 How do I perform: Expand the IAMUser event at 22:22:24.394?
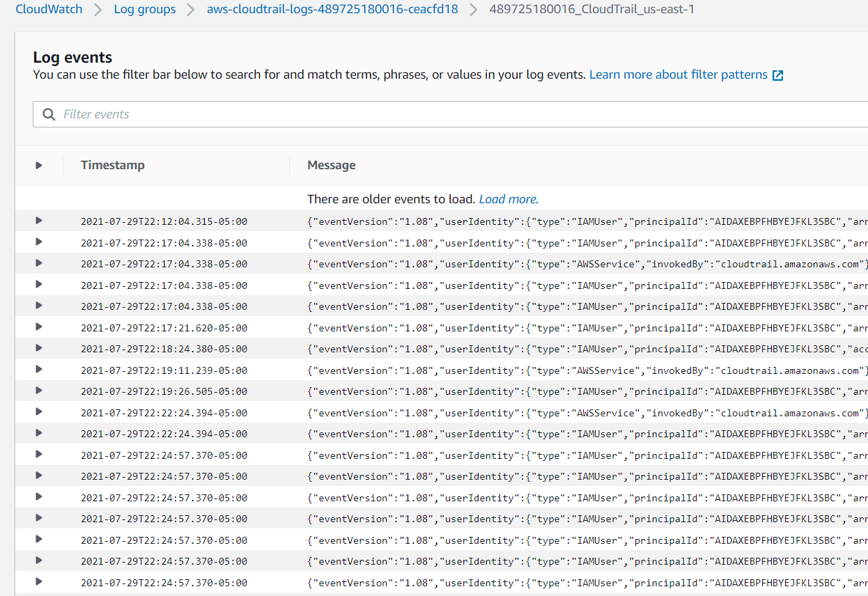pyautogui.click(x=39, y=433)
